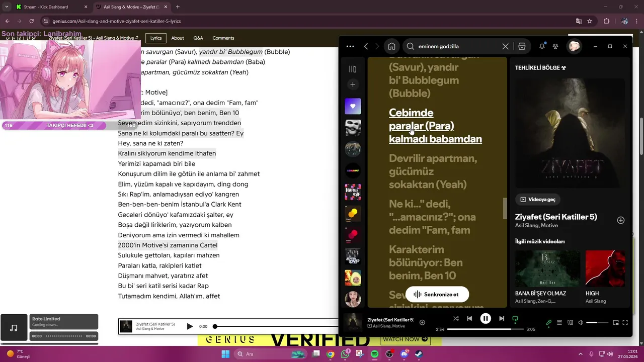Skip to next track in Spotify
The image size is (644, 362).
click(x=502, y=318)
